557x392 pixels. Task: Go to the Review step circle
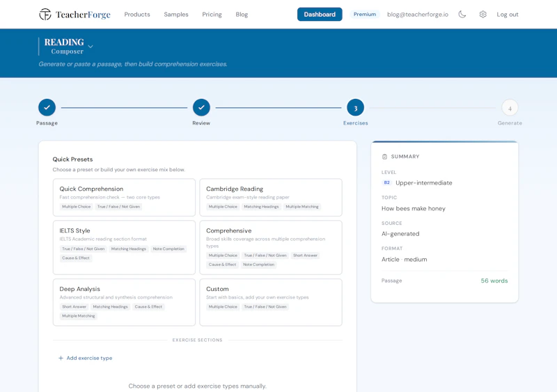click(x=201, y=107)
